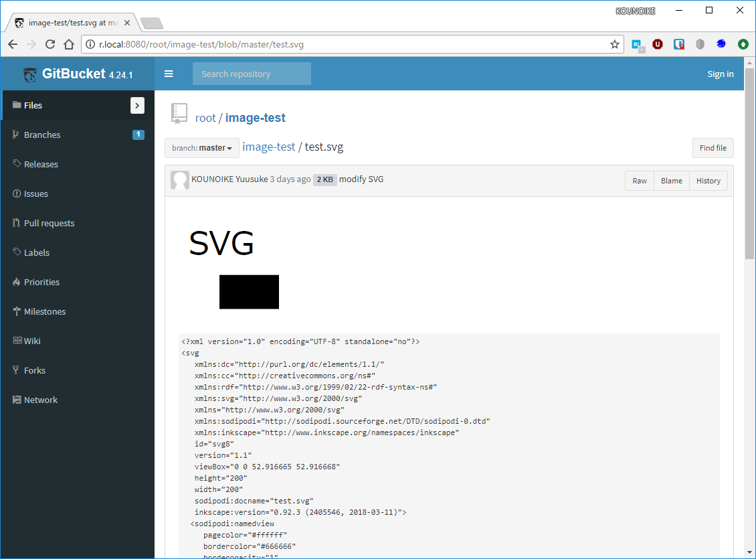Click the red uBlock extension icon
The height and width of the screenshot is (559, 756).
click(658, 44)
